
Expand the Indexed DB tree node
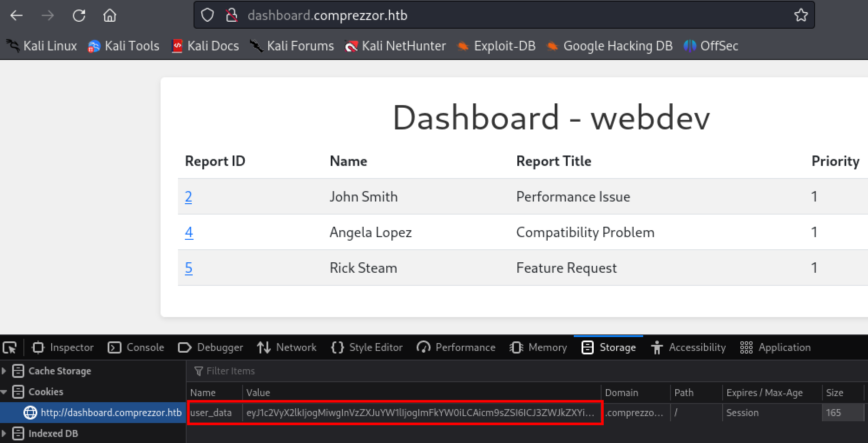tap(4, 433)
